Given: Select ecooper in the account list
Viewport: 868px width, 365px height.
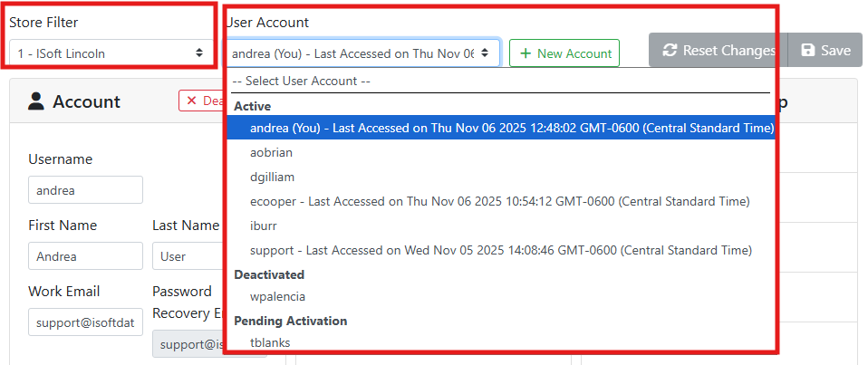Looking at the screenshot, I should coord(499,201).
